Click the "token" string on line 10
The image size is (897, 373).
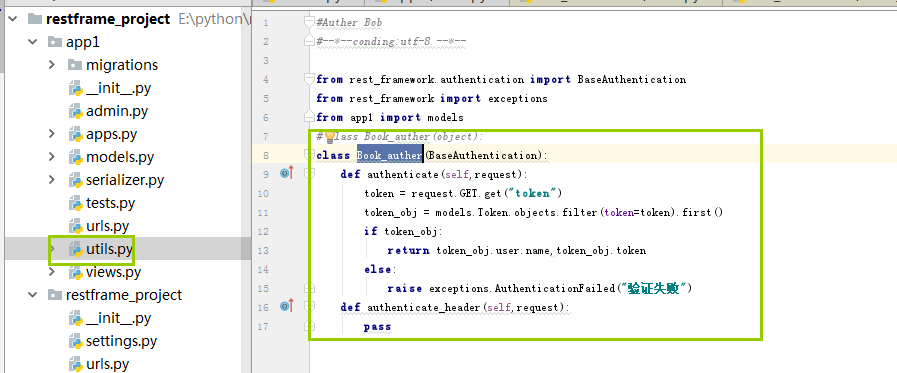(x=533, y=193)
